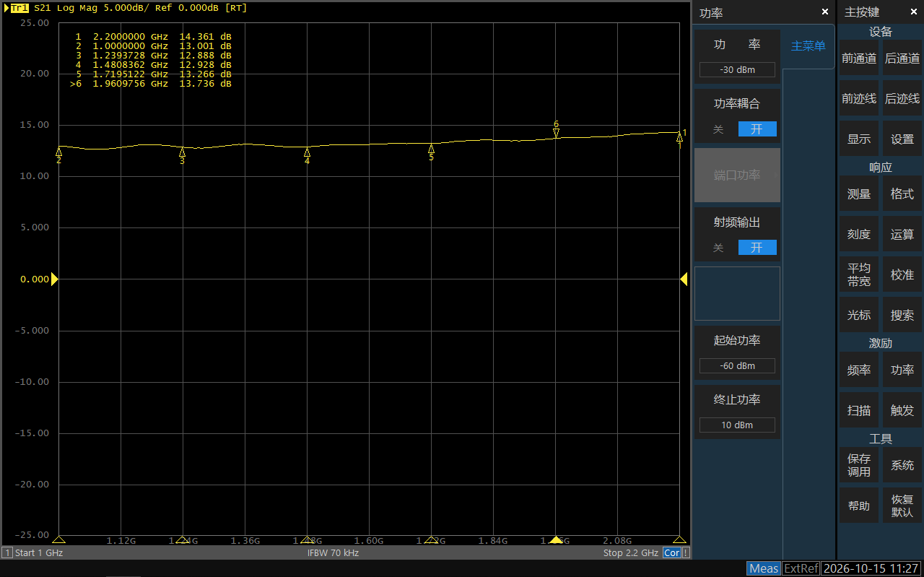The width and height of the screenshot is (924, 577).
Task: Open the 搜索 search menu
Action: 902,316
